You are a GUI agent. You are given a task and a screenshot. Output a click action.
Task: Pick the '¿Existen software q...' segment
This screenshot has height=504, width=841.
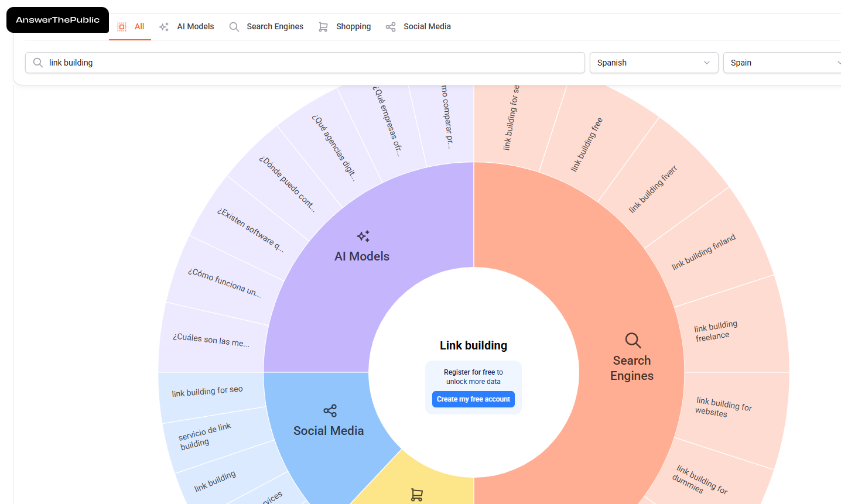250,229
